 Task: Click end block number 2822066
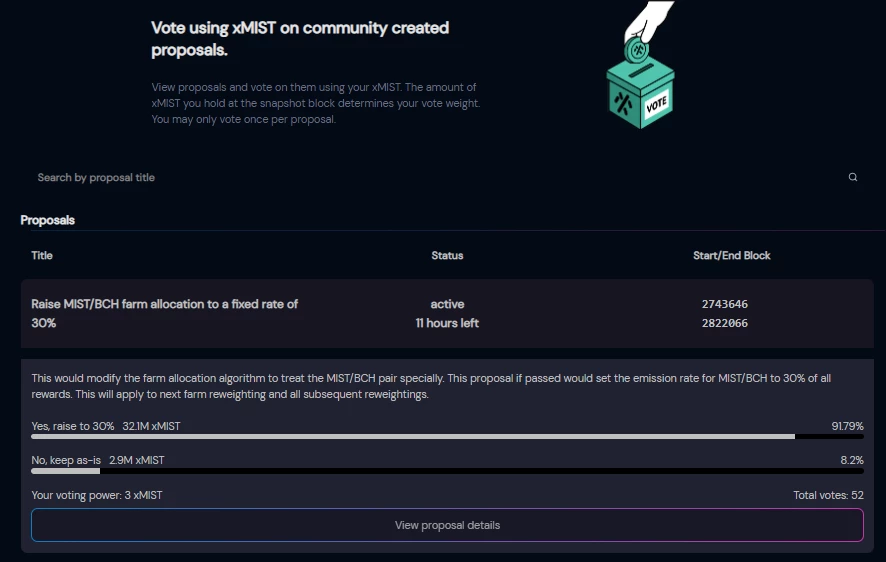(724, 323)
